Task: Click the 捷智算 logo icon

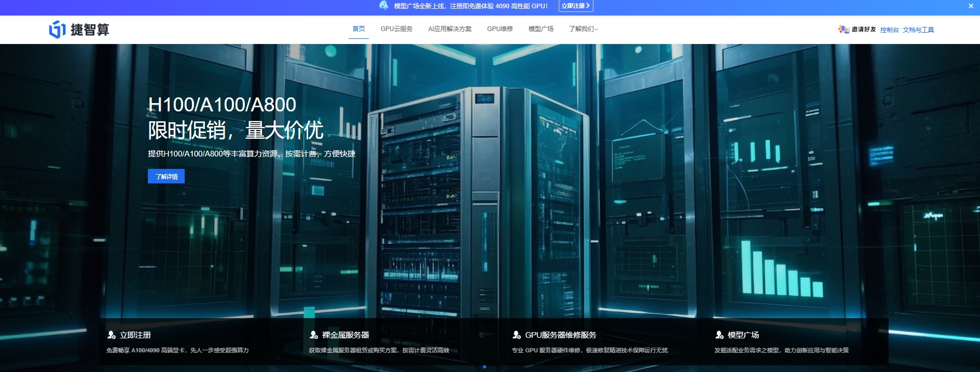Action: tap(57, 30)
